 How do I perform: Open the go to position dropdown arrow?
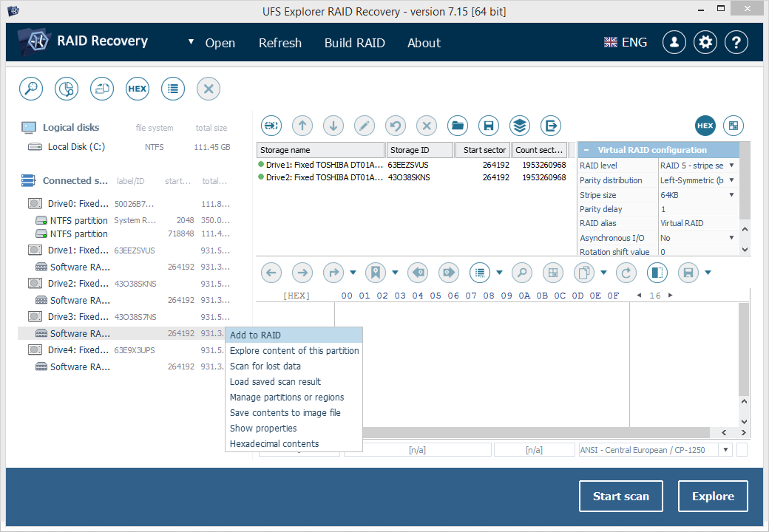coord(353,273)
